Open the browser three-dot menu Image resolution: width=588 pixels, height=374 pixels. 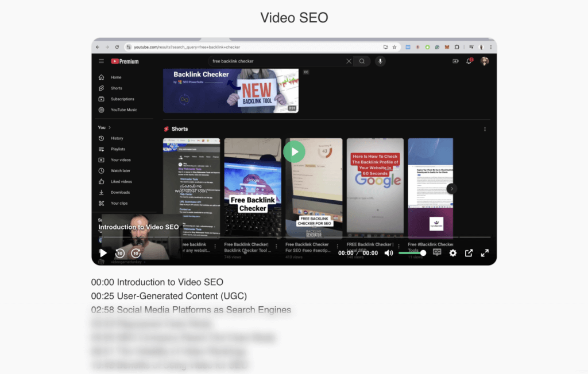491,47
